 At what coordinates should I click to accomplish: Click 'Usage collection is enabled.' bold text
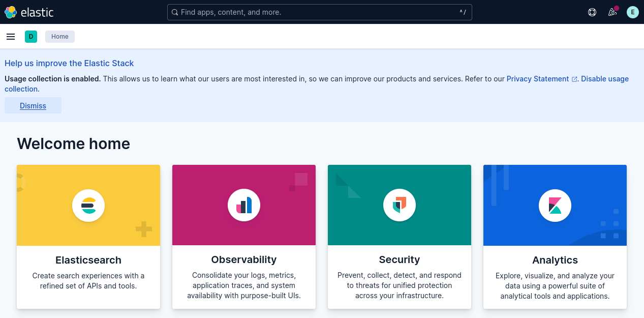tap(53, 79)
